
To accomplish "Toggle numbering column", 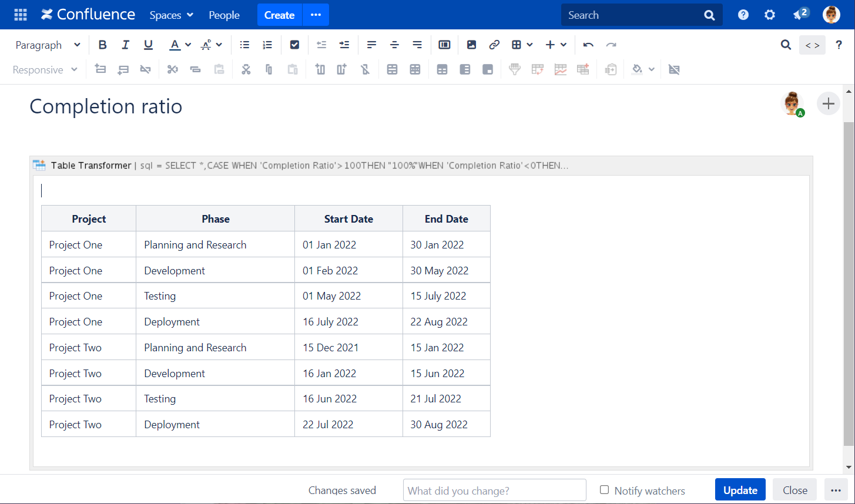I will click(488, 69).
